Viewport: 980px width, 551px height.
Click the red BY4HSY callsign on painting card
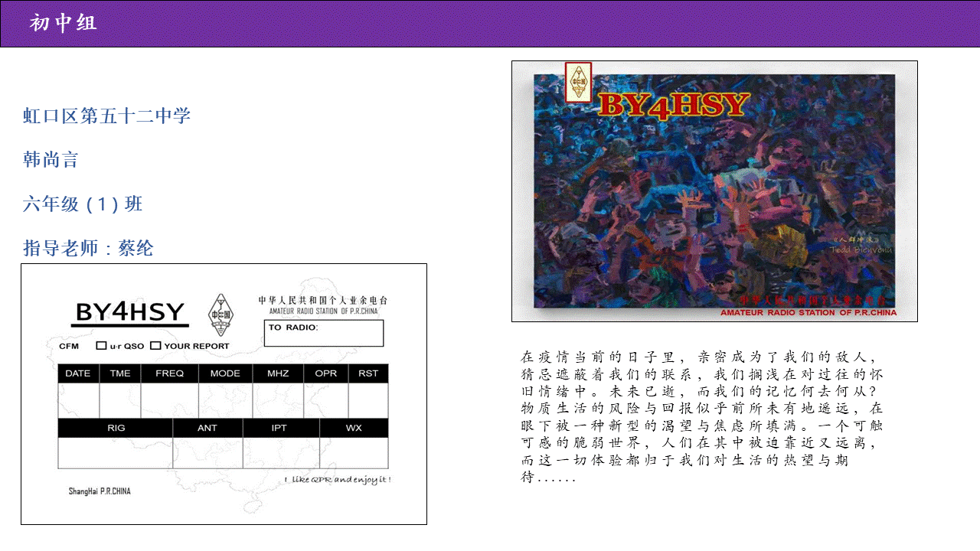[673, 105]
